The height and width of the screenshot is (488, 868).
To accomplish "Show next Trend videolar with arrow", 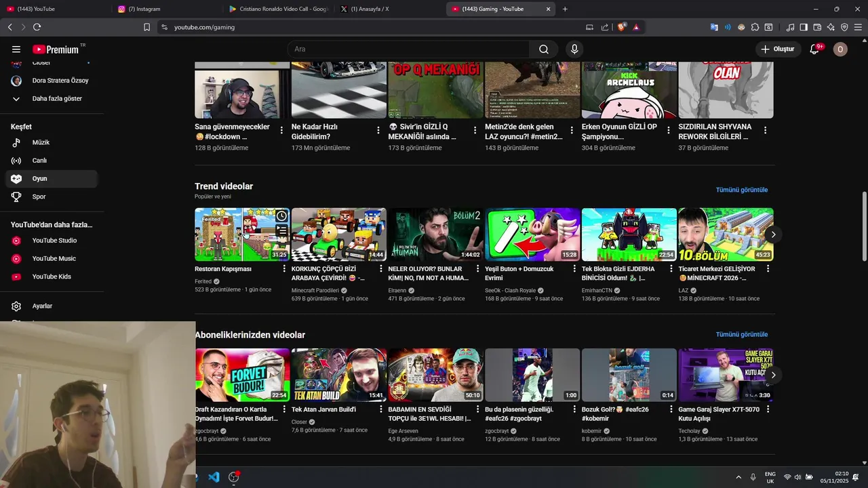I will point(773,235).
